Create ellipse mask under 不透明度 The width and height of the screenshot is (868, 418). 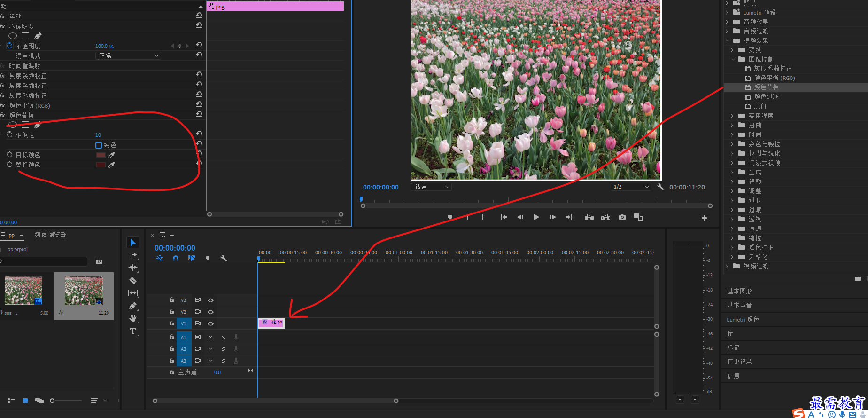coord(13,36)
